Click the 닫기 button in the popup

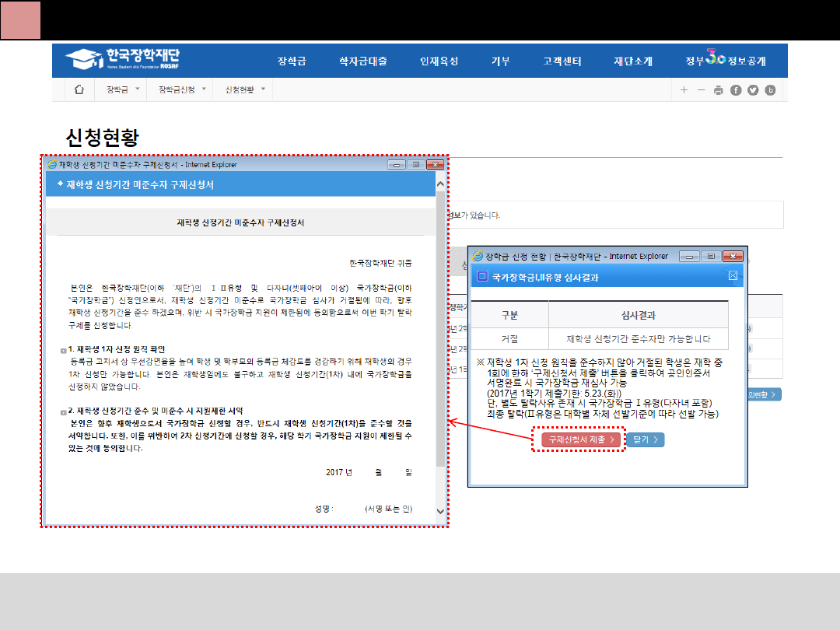(x=645, y=440)
